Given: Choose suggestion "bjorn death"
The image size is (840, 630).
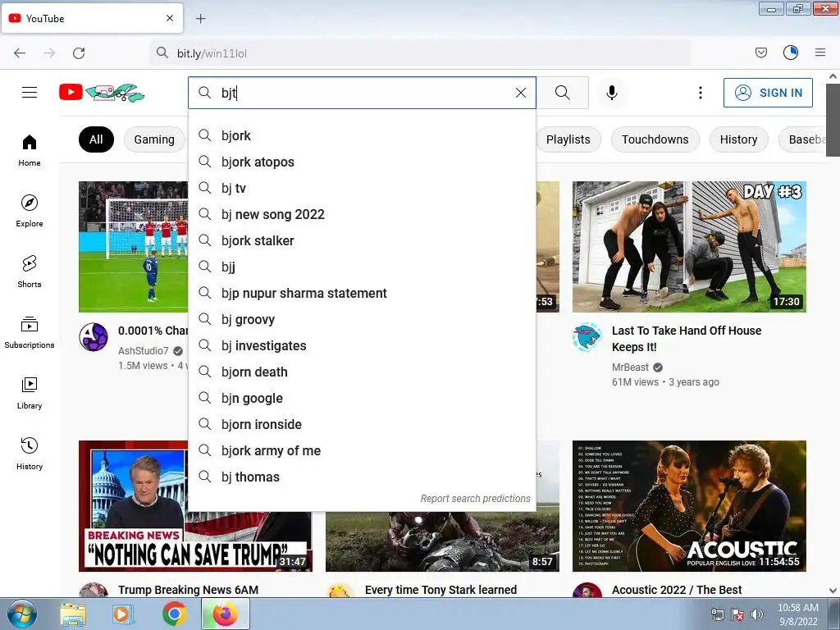Looking at the screenshot, I should [362, 372].
